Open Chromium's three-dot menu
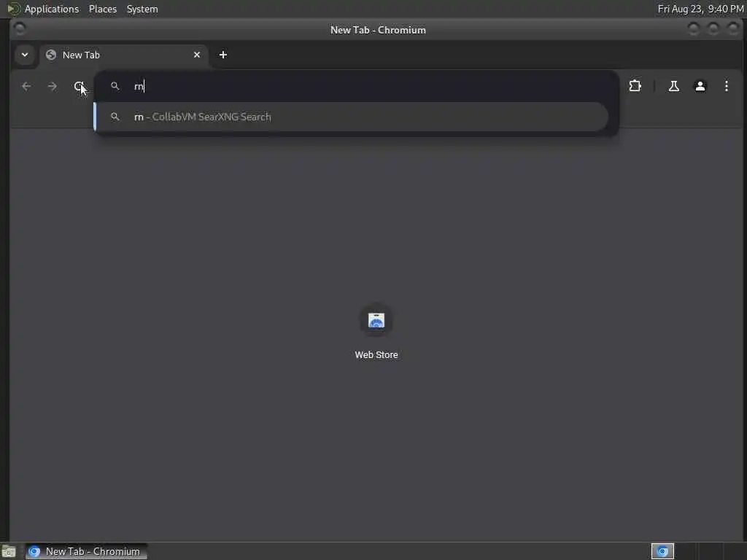The height and width of the screenshot is (560, 747). pos(726,86)
